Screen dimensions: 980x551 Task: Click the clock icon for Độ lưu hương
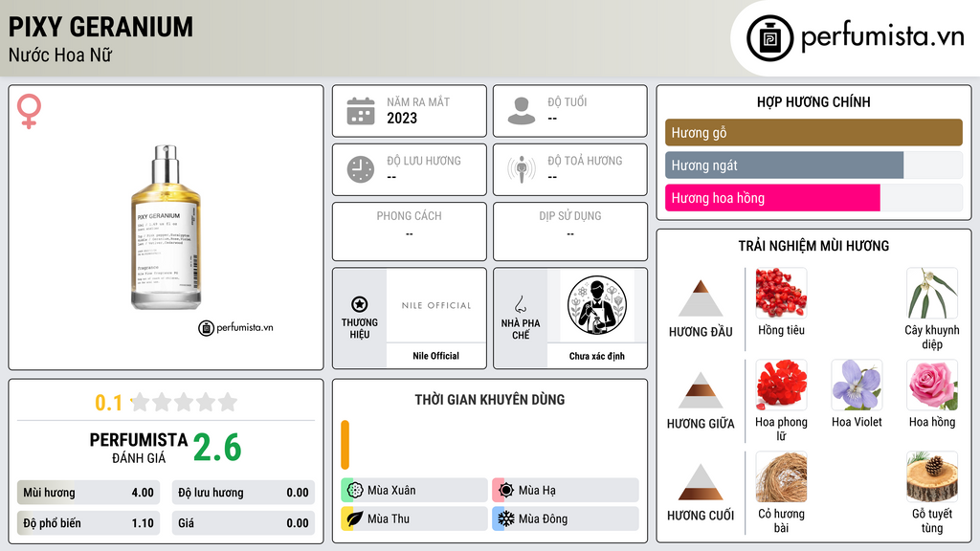coord(361,169)
